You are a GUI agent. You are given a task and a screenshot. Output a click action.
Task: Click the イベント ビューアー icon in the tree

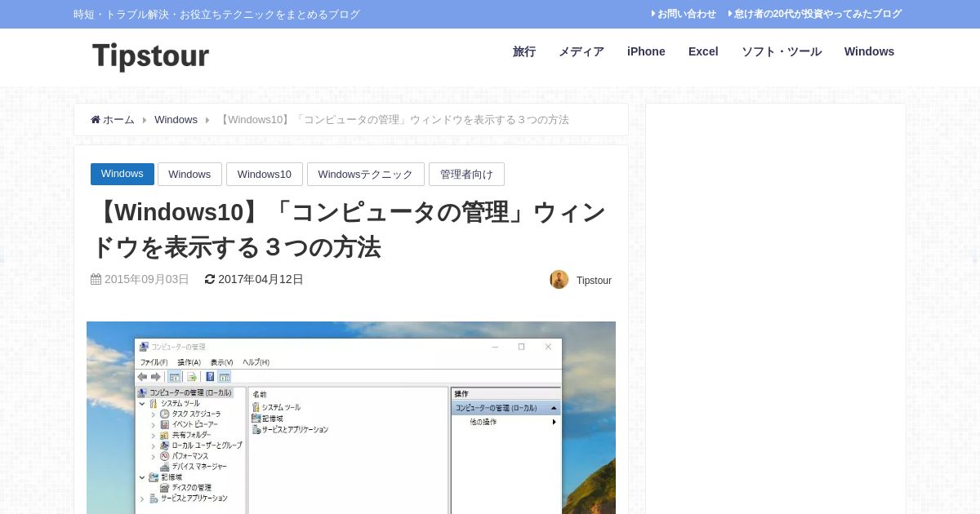tap(164, 424)
